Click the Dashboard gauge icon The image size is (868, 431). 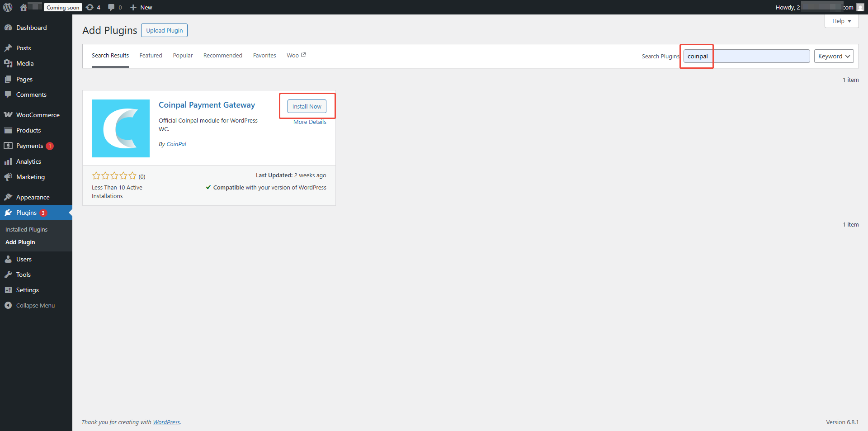pyautogui.click(x=8, y=28)
